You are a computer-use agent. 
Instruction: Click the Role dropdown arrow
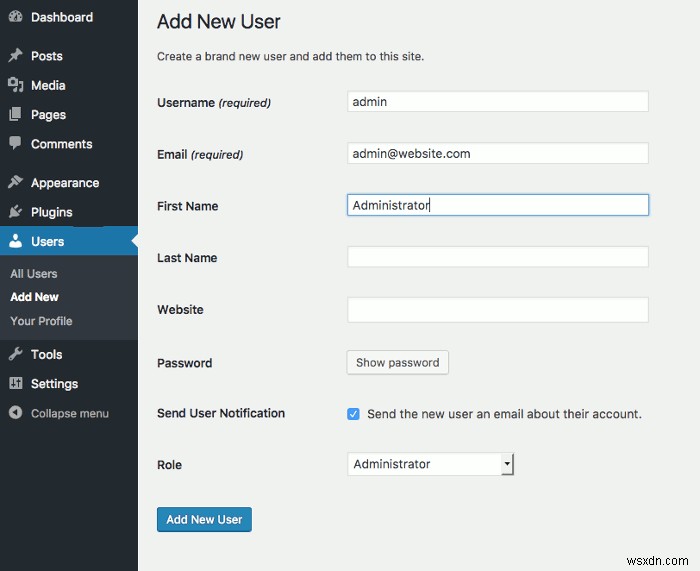tap(507, 464)
